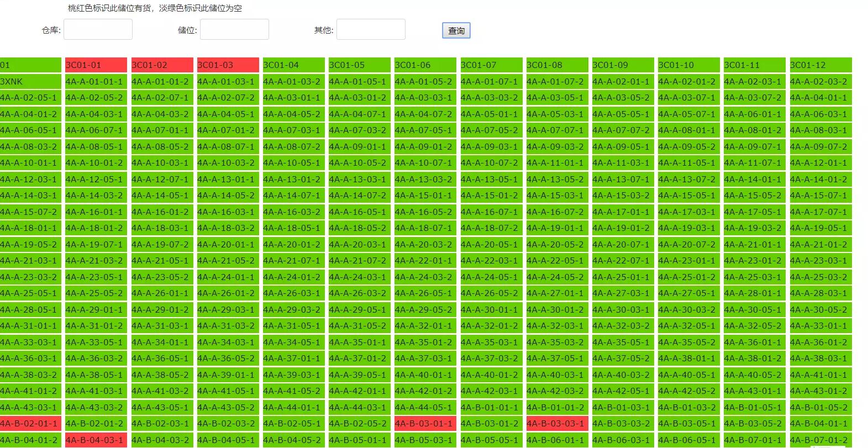868x448 pixels.
Task: Click cell 4A-A-15-07-1
Action: click(821, 196)
